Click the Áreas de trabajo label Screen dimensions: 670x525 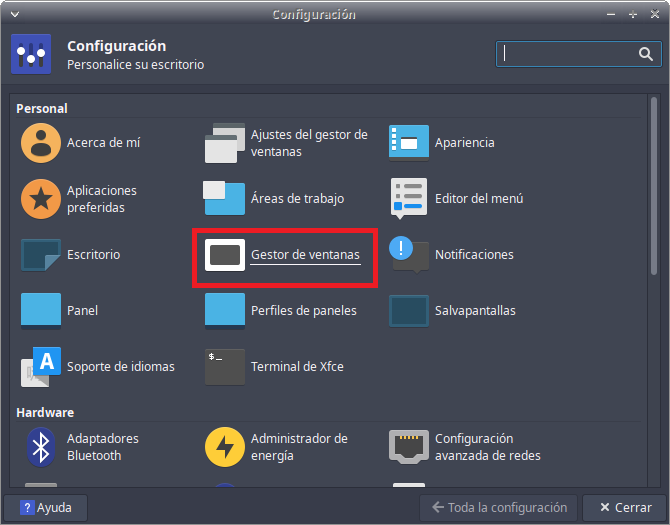tap(297, 198)
